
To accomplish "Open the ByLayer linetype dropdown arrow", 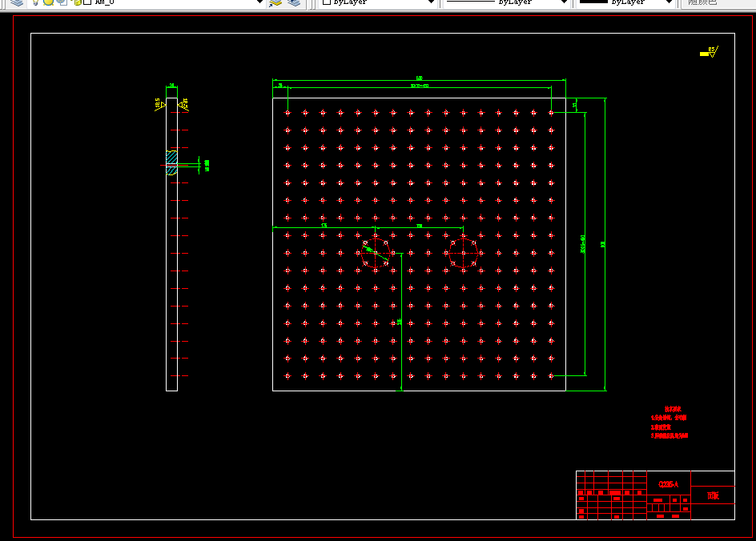I will click(563, 2).
